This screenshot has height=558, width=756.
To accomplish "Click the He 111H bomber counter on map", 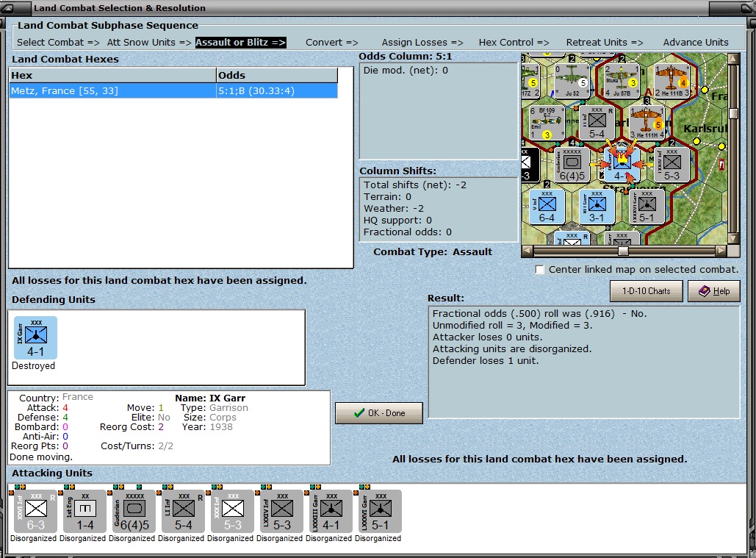I will 647,123.
